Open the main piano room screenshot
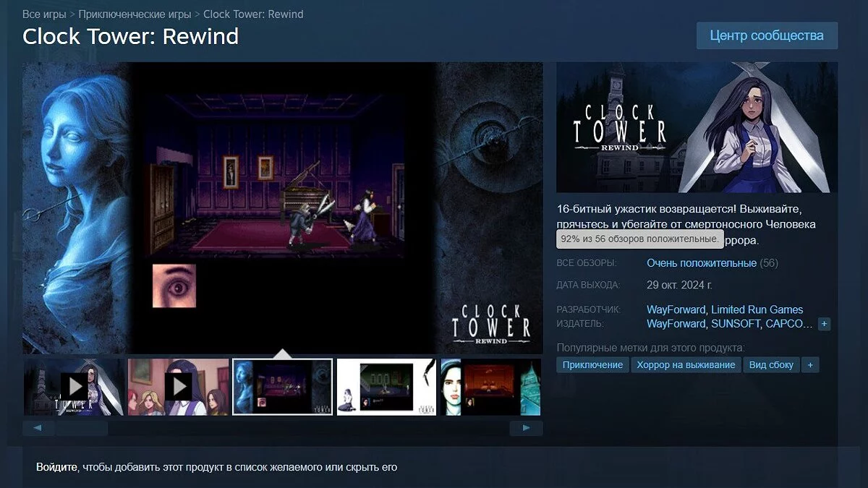Viewport: 868px width, 488px height. [283, 207]
